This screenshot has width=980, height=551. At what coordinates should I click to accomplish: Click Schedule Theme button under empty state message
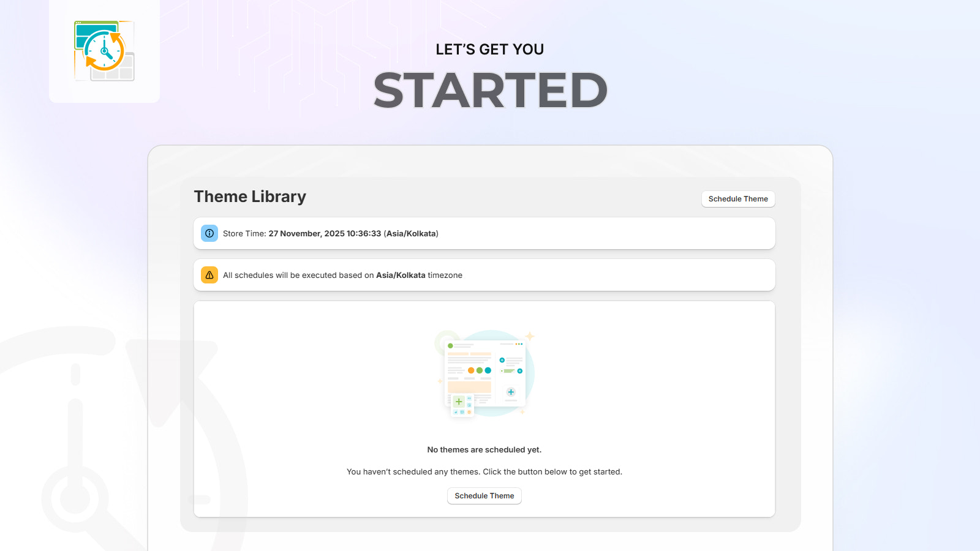484,496
